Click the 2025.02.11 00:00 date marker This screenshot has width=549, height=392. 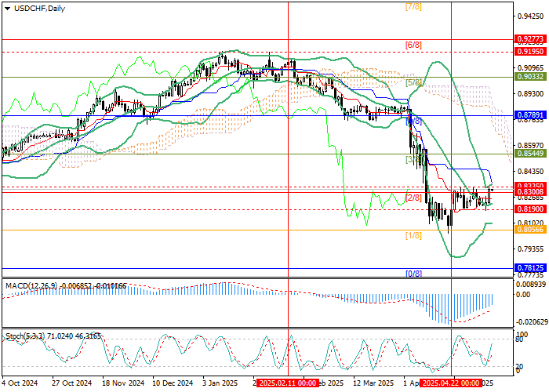288,384
